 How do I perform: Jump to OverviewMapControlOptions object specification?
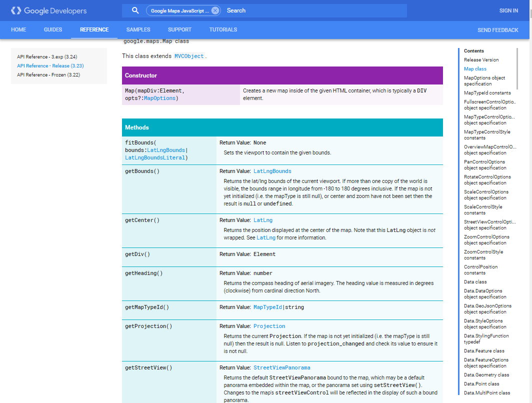tap(490, 150)
